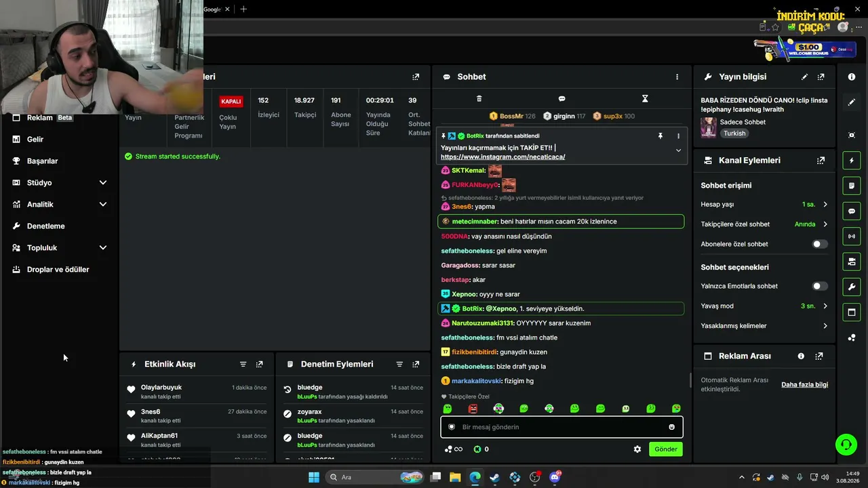Screen dimensions: 868x488
Task: Open the green headset support button
Action: click(x=846, y=445)
